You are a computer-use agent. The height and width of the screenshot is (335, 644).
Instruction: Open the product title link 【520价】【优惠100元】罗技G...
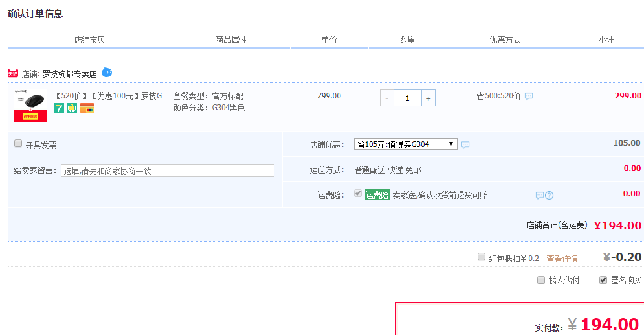111,96
